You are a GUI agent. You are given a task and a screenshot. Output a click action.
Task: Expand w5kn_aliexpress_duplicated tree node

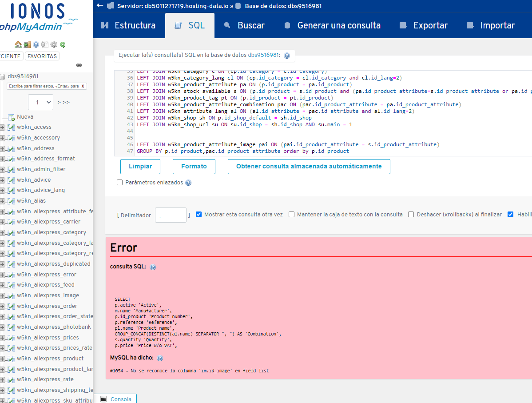2,264
